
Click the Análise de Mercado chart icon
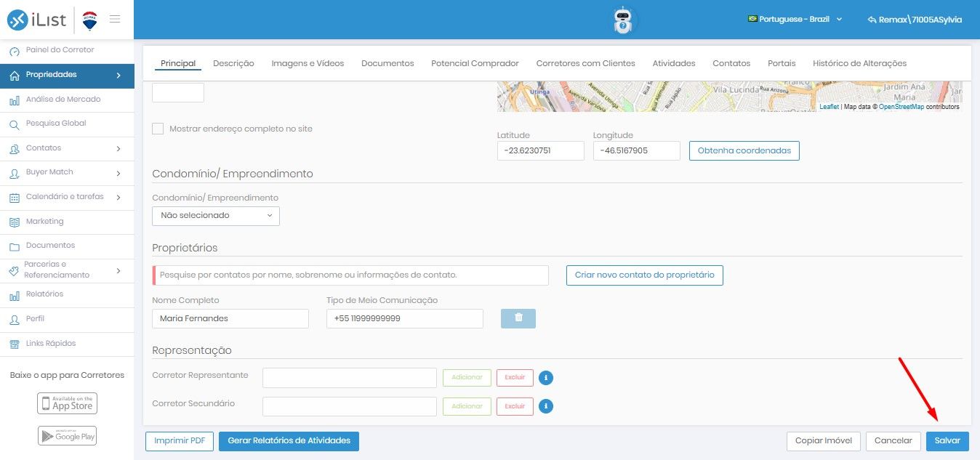coord(14,100)
